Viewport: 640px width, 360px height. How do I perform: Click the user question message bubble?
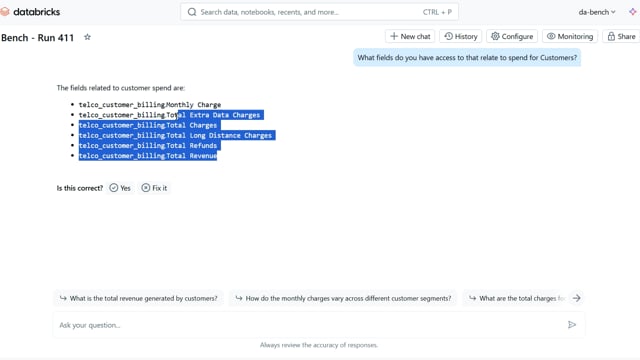[467, 58]
